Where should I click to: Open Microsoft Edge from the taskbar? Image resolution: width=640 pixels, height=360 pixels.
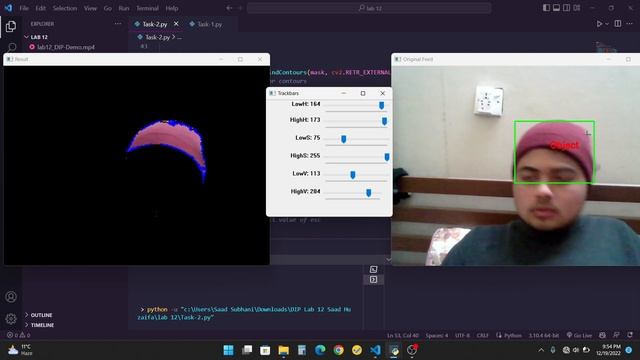pos(320,350)
